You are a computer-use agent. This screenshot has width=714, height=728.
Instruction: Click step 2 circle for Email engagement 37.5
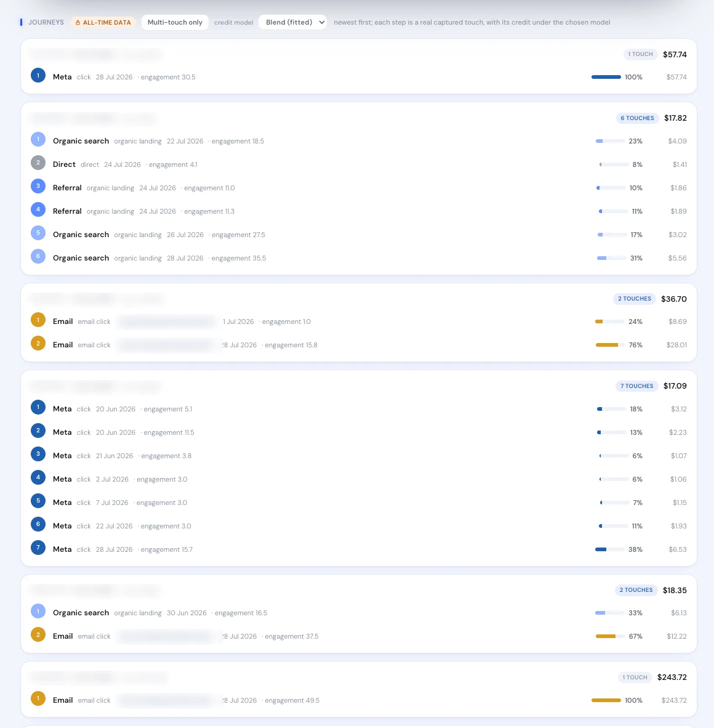click(38, 634)
